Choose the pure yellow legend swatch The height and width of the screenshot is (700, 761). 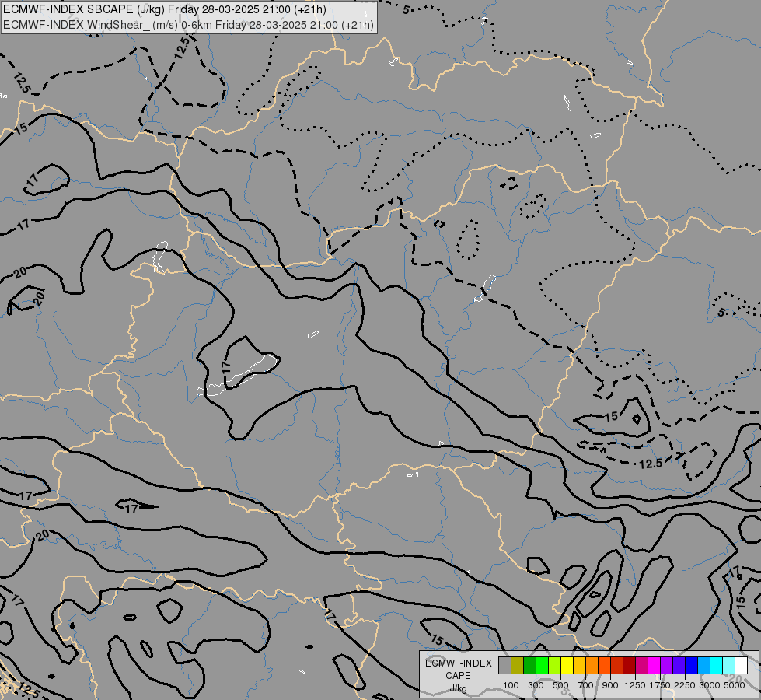pos(567,666)
